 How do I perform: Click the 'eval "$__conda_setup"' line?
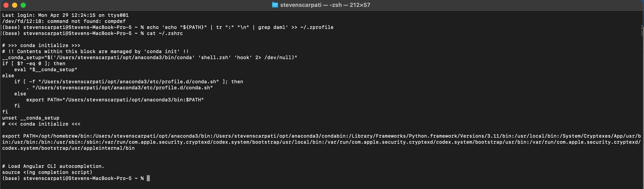[x=46, y=70]
